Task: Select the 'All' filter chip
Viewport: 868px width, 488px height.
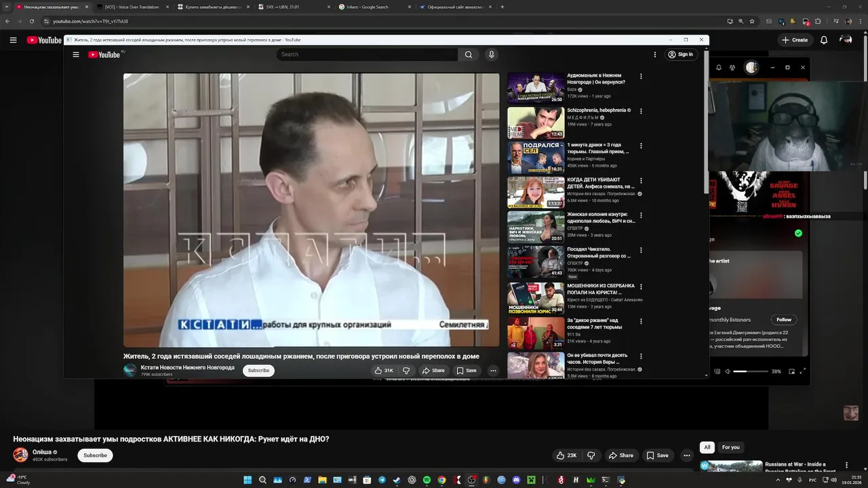Action: click(707, 447)
